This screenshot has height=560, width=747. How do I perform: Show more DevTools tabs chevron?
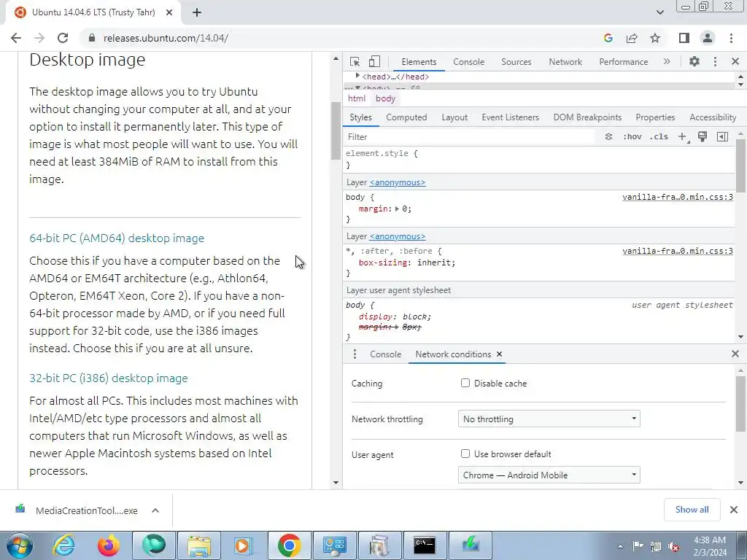pyautogui.click(x=667, y=61)
